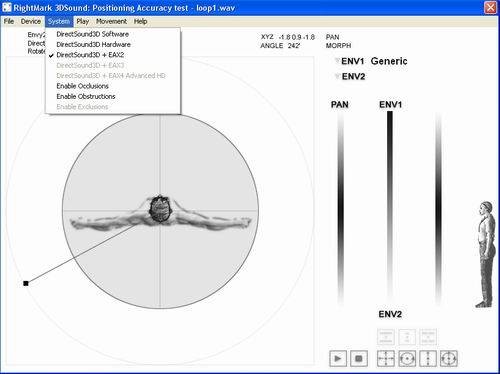Open the File menu
The width and height of the screenshot is (500, 374).
click(x=9, y=21)
